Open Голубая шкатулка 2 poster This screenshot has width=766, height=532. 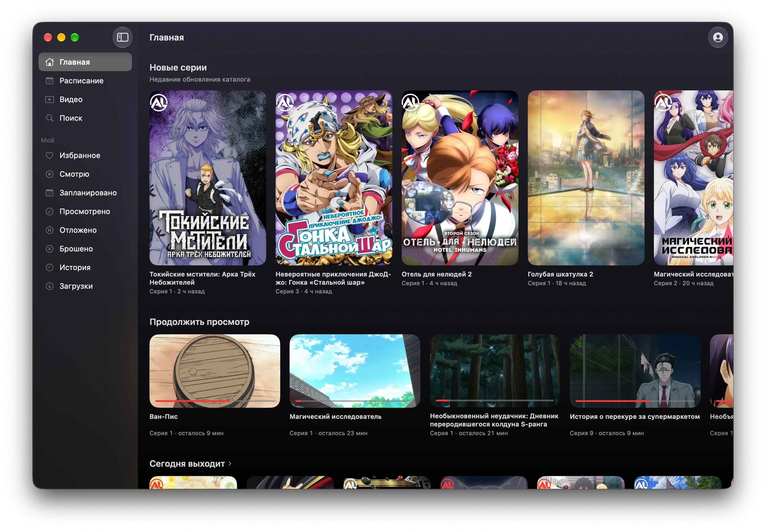point(586,178)
